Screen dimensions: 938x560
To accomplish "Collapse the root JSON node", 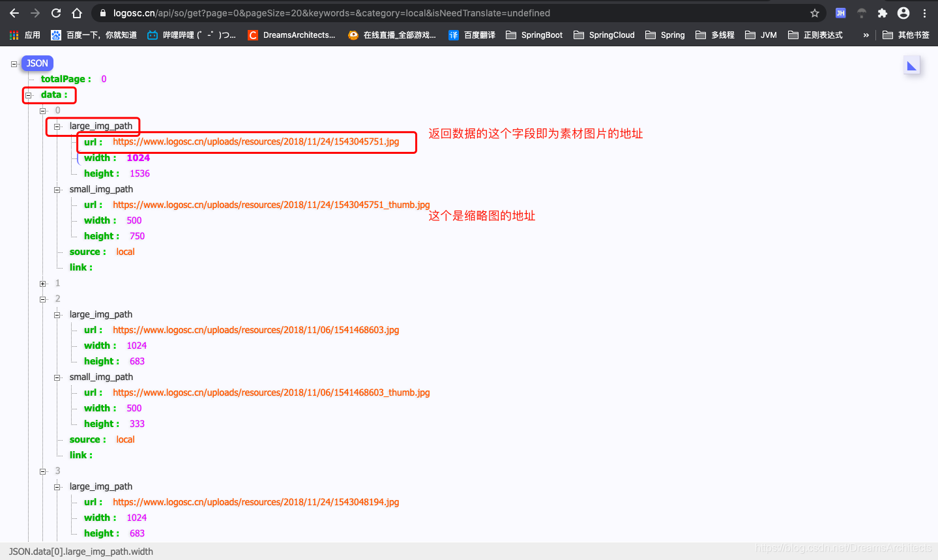I will pyautogui.click(x=14, y=64).
